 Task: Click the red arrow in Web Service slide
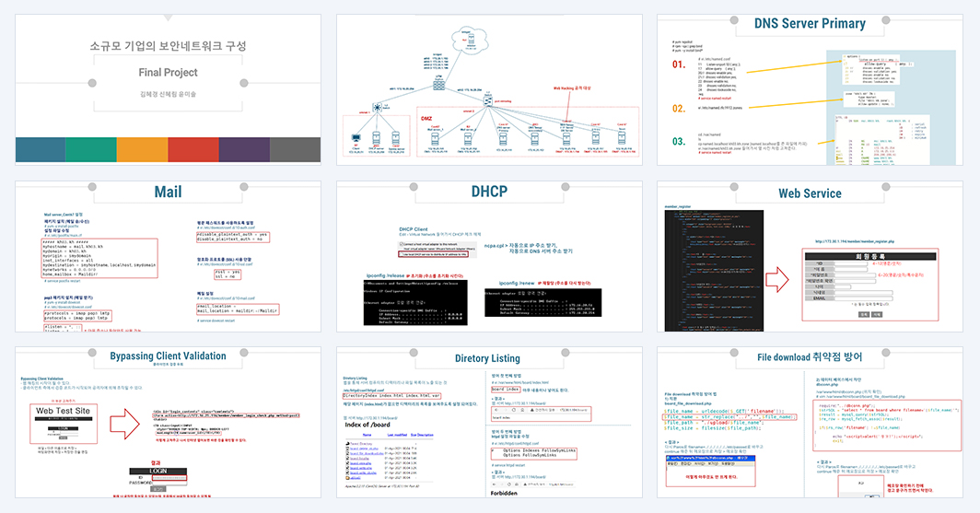pos(778,279)
